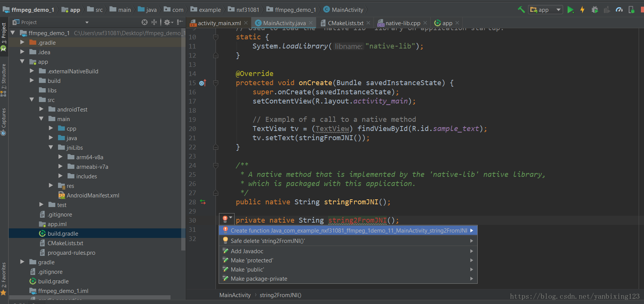
Task: Choose Create function Java_com_example JNI option
Action: click(348, 231)
